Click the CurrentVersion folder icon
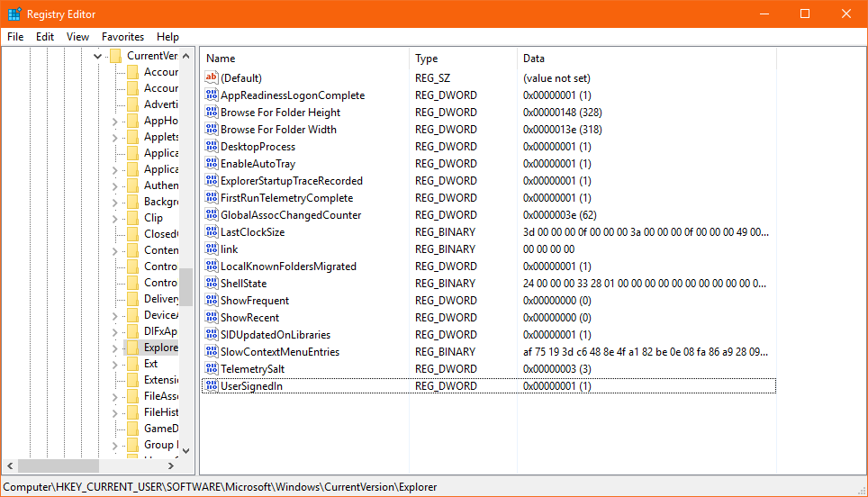 (x=115, y=55)
